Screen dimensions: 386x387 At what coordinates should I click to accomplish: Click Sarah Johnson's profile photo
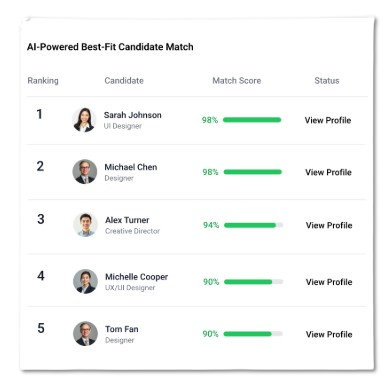84,120
